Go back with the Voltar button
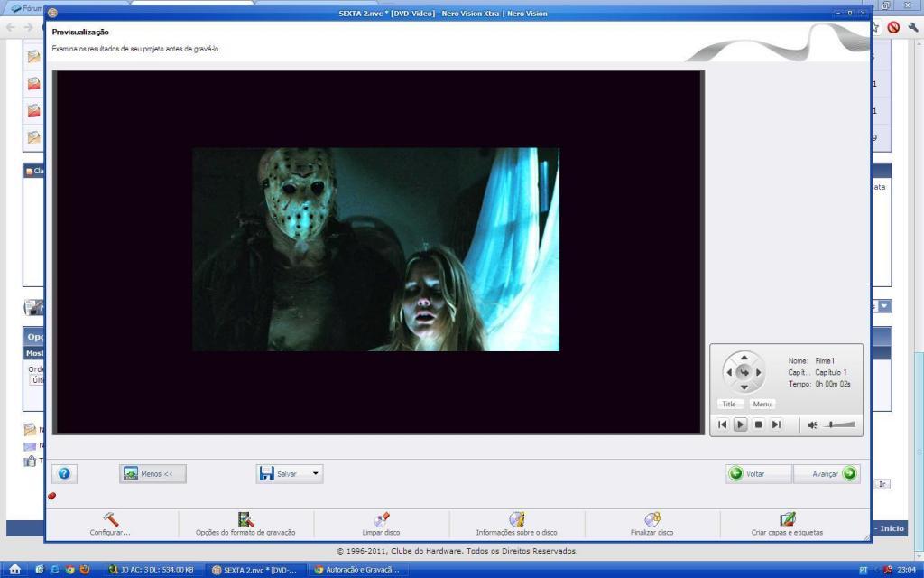Image resolution: width=924 pixels, height=578 pixels. tap(758, 473)
